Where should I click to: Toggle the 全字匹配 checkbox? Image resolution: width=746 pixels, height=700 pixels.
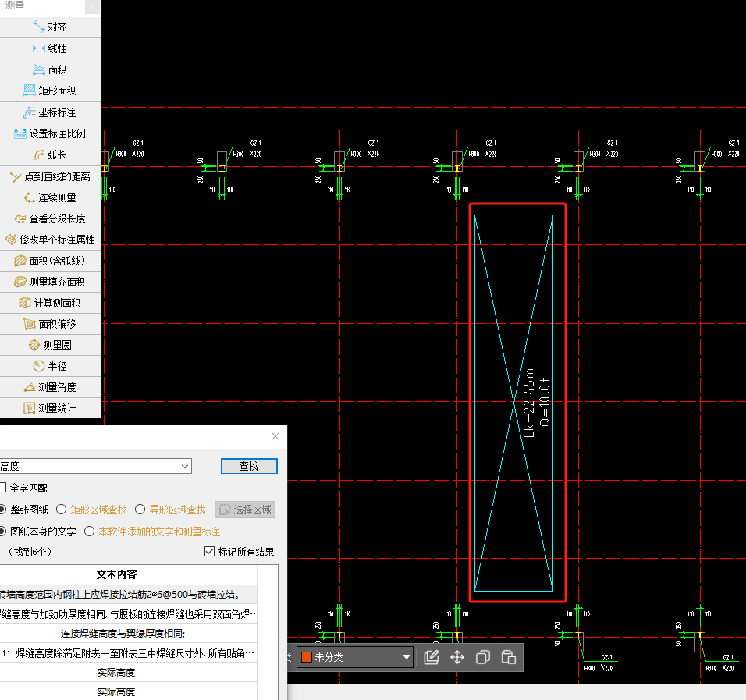(3, 488)
